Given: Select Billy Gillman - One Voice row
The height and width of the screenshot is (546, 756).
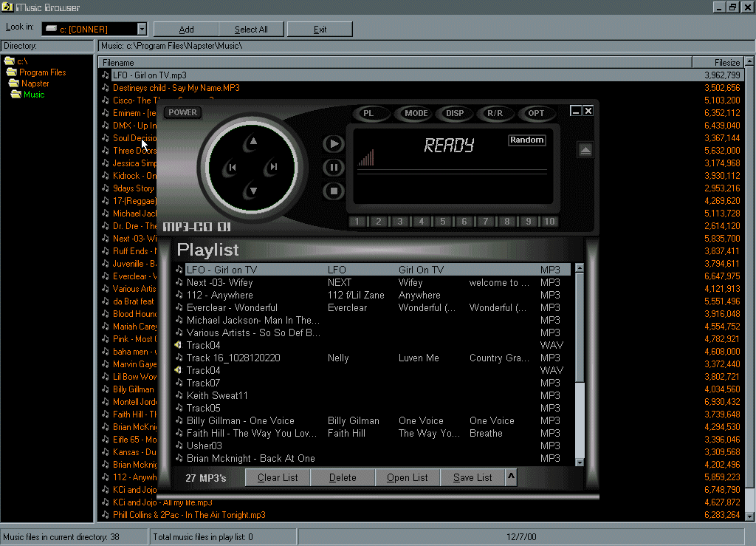Looking at the screenshot, I should click(373, 420).
